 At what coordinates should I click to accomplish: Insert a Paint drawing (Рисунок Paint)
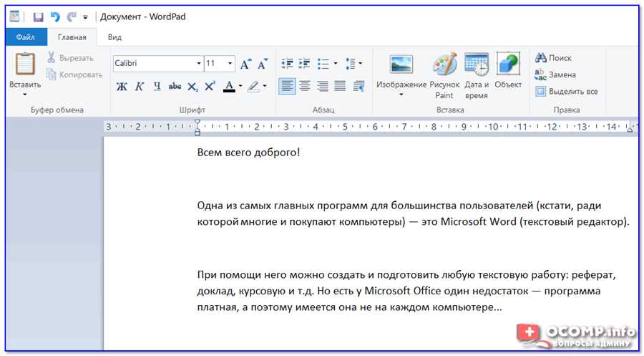445,76
